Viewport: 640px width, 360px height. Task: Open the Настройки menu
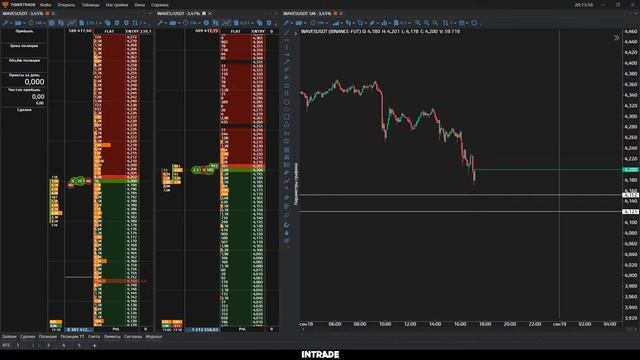[x=117, y=5]
